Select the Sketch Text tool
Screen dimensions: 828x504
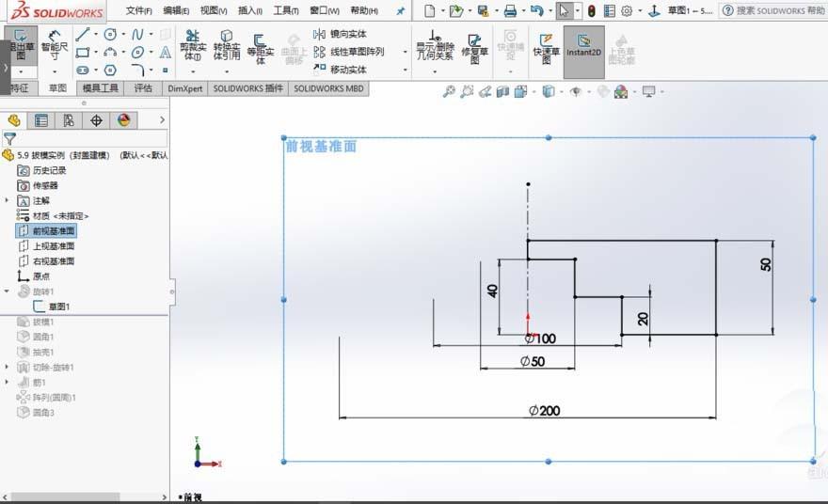(x=166, y=52)
